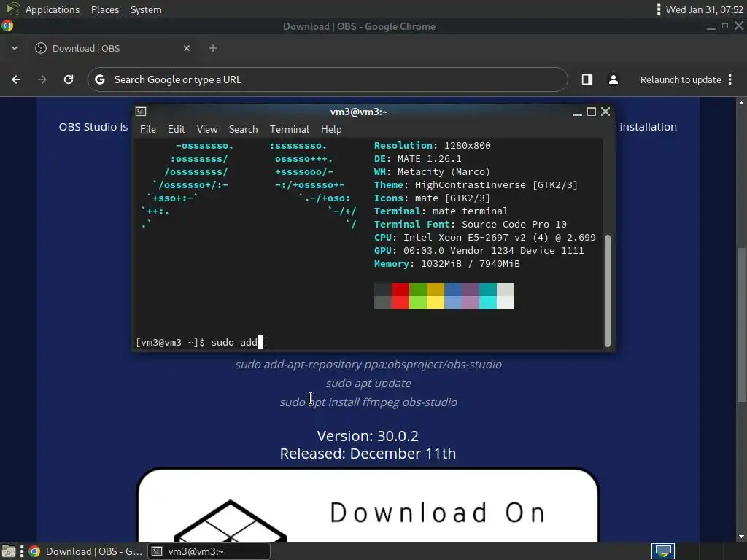Click the page scrollbar up arrow

pyautogui.click(x=741, y=102)
